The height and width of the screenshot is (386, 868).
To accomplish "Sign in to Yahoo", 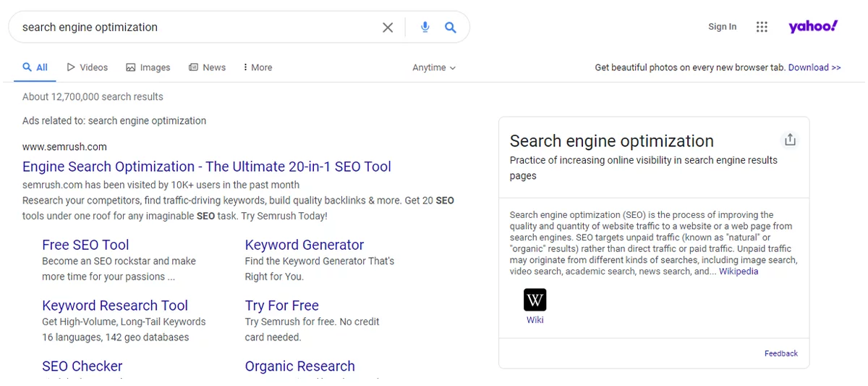I will (x=722, y=27).
